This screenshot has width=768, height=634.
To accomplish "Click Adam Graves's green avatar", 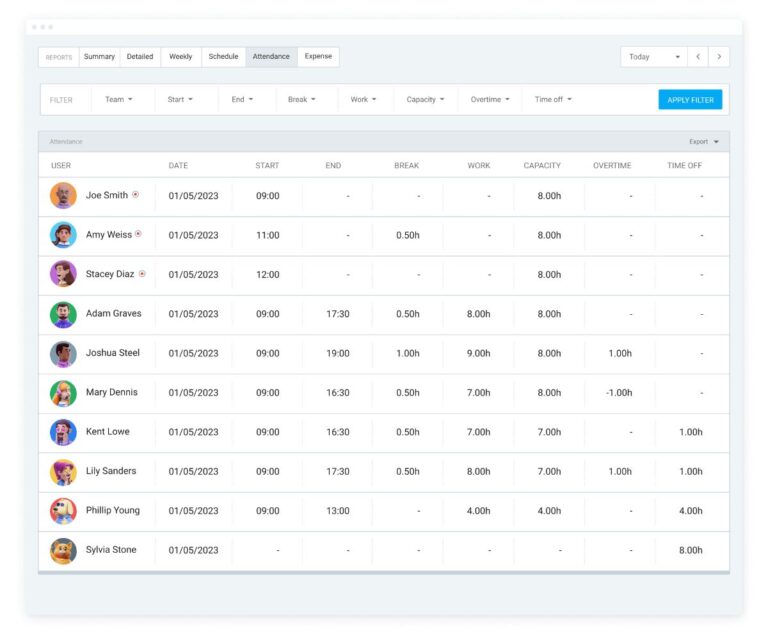I will click(x=63, y=314).
